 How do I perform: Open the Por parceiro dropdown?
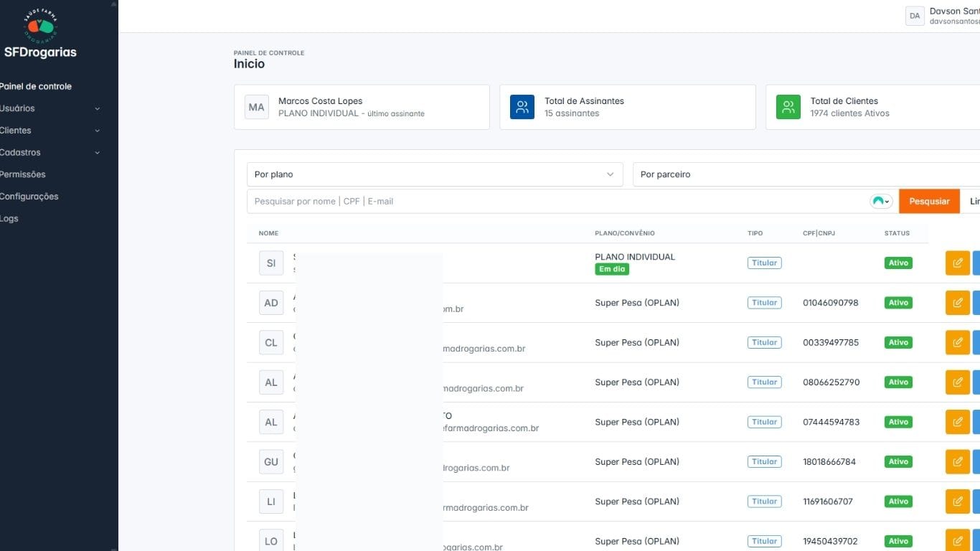point(804,174)
